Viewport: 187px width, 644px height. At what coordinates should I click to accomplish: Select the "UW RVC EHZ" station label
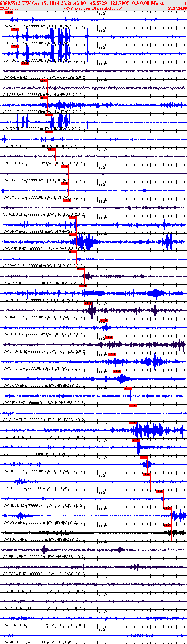click(14, 266)
